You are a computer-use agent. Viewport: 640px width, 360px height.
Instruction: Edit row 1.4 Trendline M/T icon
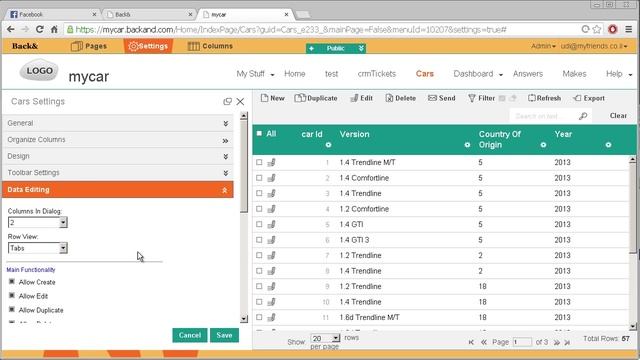271,162
